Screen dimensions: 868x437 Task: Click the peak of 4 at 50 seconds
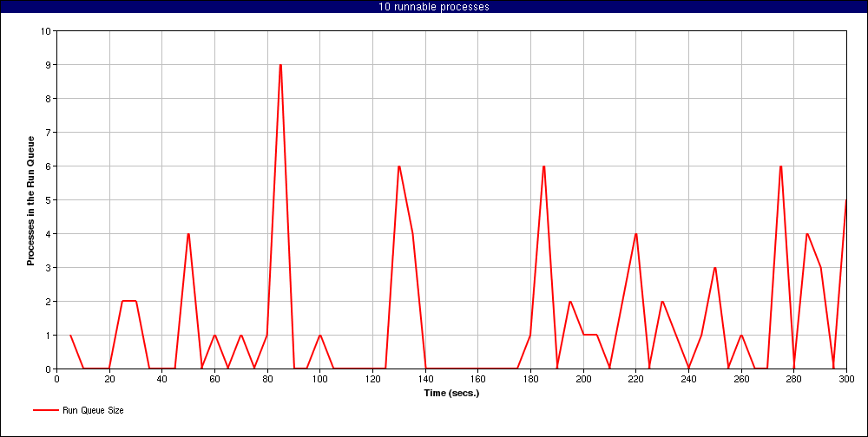click(188, 233)
